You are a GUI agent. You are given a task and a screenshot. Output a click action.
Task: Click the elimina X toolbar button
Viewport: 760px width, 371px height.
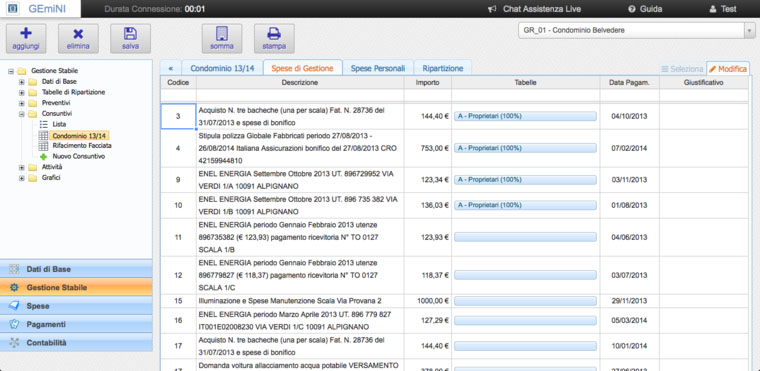click(78, 38)
